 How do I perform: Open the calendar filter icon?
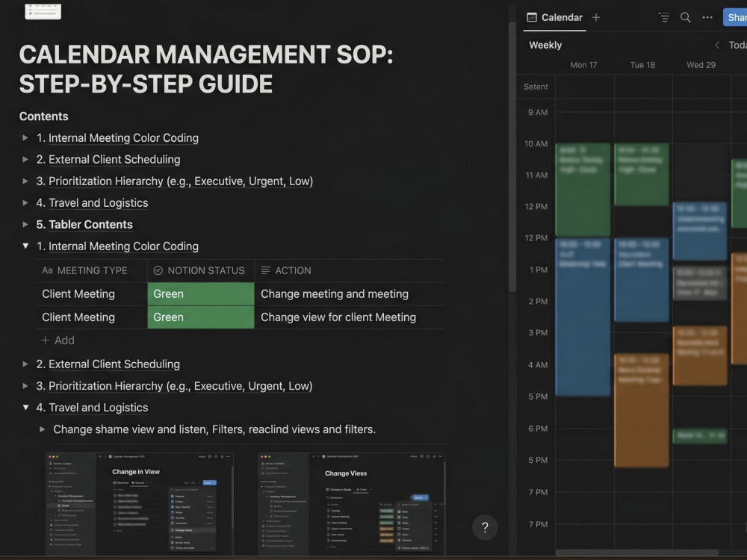pos(664,18)
